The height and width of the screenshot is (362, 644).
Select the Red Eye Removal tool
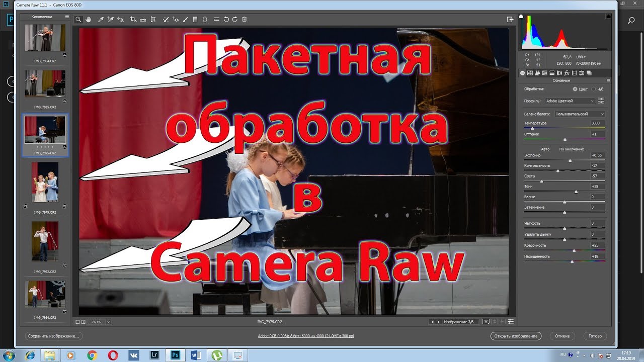pos(176,20)
